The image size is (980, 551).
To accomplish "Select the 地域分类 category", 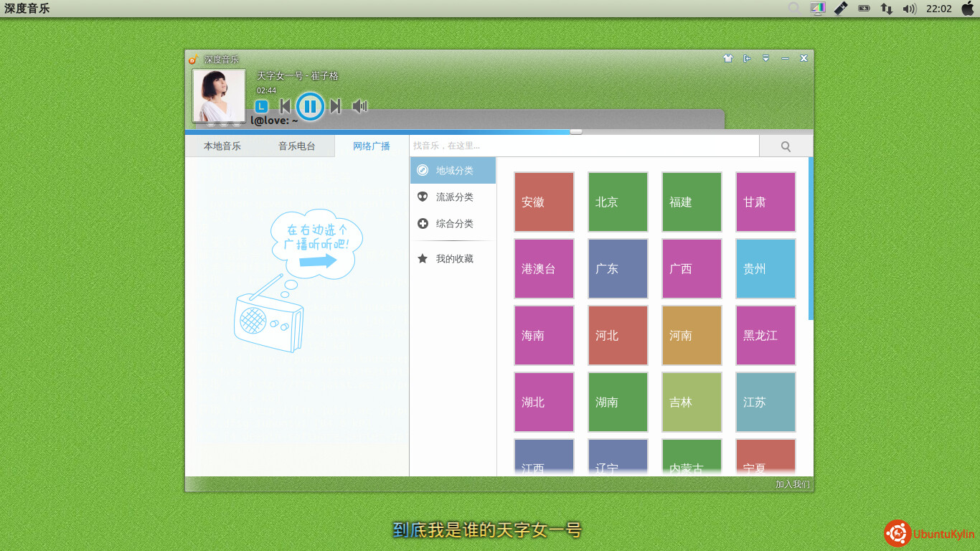I will click(x=453, y=171).
